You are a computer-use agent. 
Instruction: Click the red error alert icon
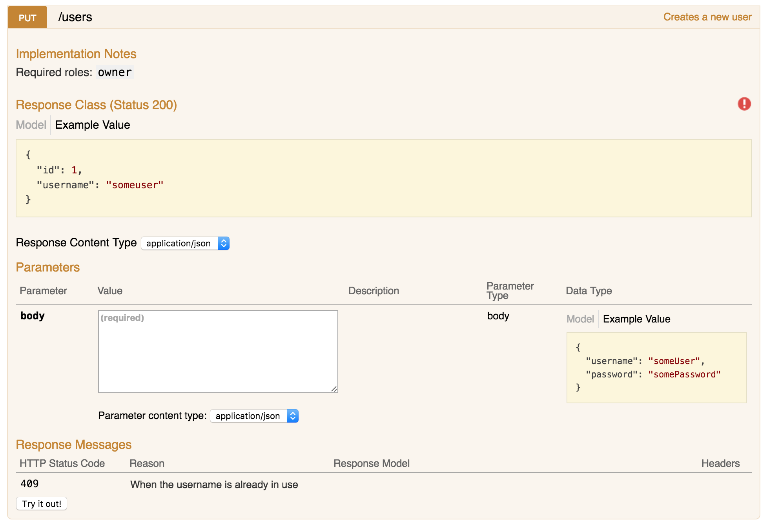click(744, 104)
